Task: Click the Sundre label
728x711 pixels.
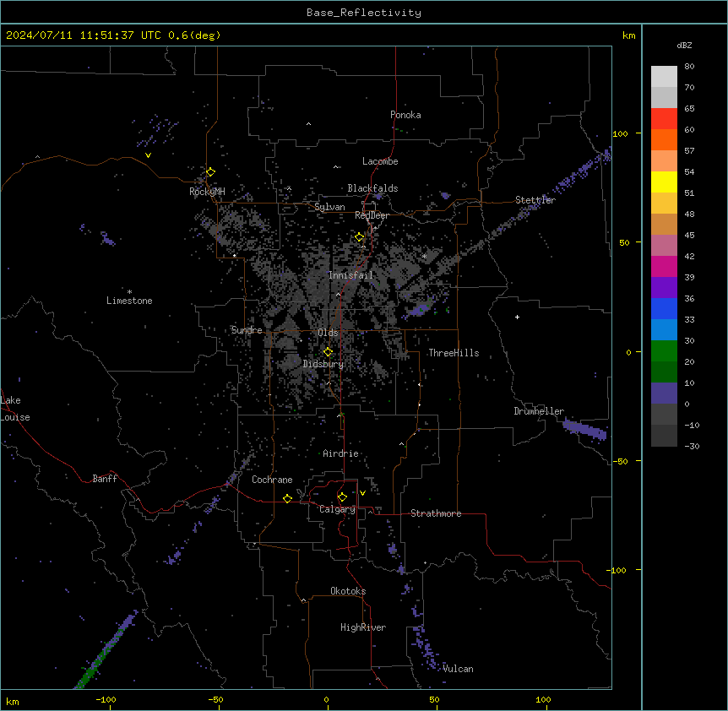Action: tap(247, 330)
